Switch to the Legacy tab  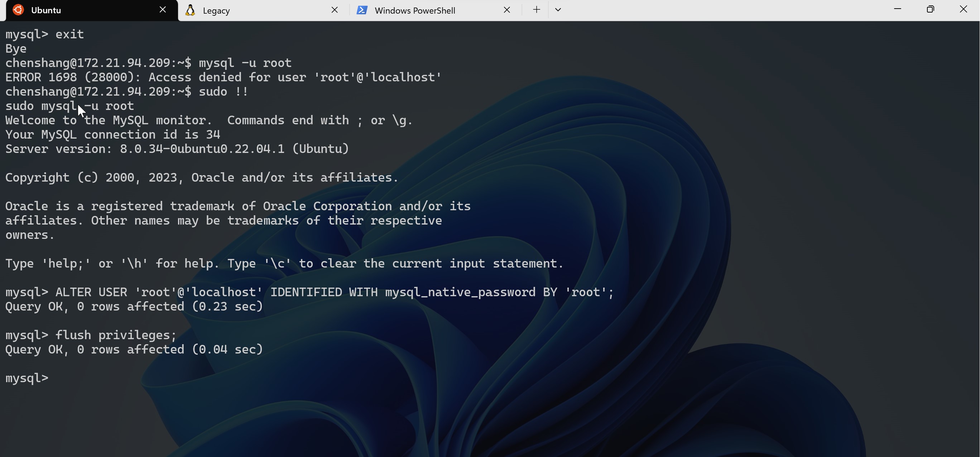[x=263, y=10]
